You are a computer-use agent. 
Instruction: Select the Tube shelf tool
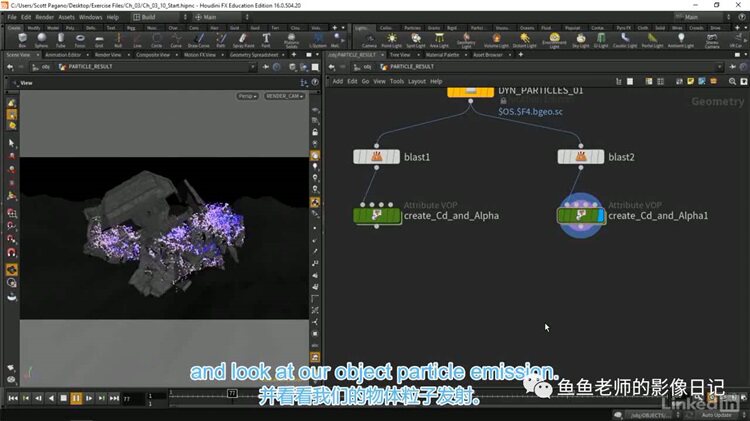click(x=61, y=40)
